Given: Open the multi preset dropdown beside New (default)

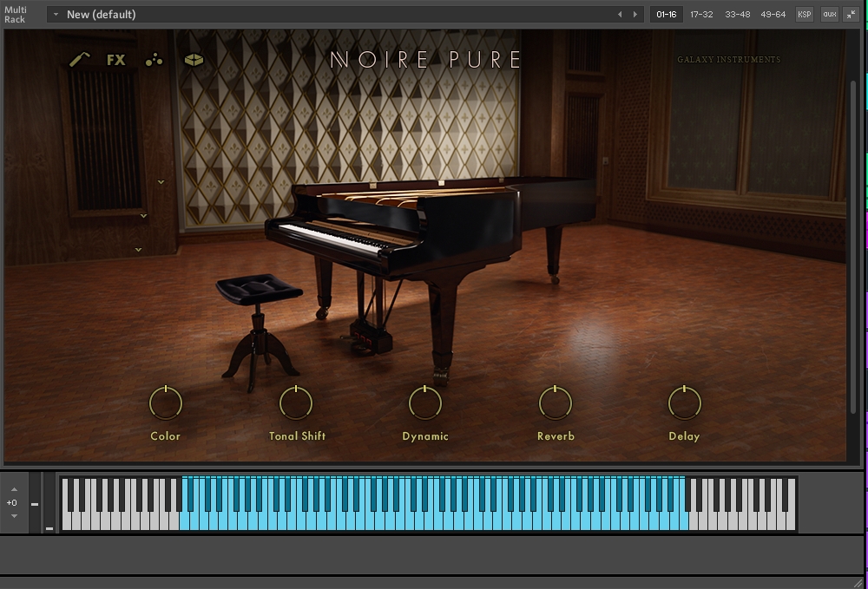Looking at the screenshot, I should (x=56, y=15).
